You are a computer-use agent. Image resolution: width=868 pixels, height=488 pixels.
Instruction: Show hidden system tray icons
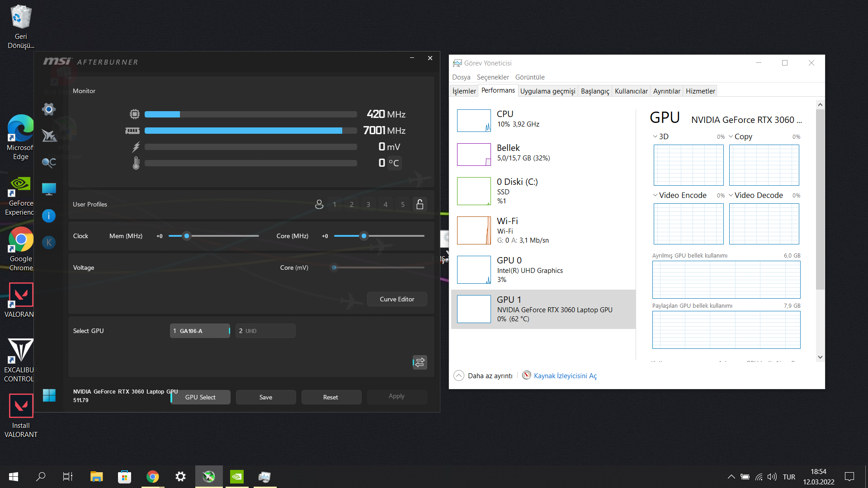click(x=731, y=477)
